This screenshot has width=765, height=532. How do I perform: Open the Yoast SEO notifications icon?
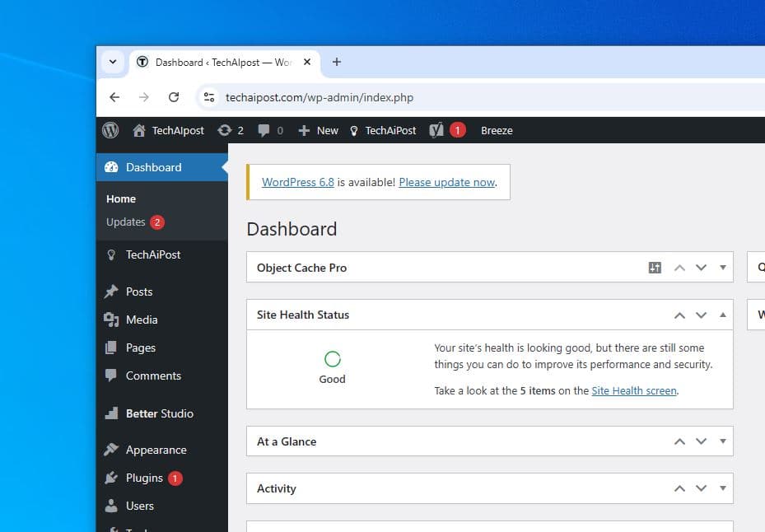447,130
